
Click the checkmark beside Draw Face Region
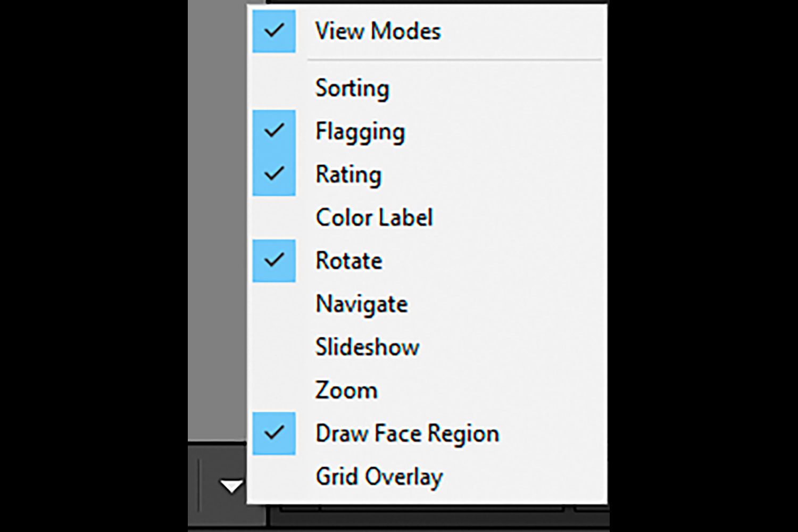[x=274, y=433]
